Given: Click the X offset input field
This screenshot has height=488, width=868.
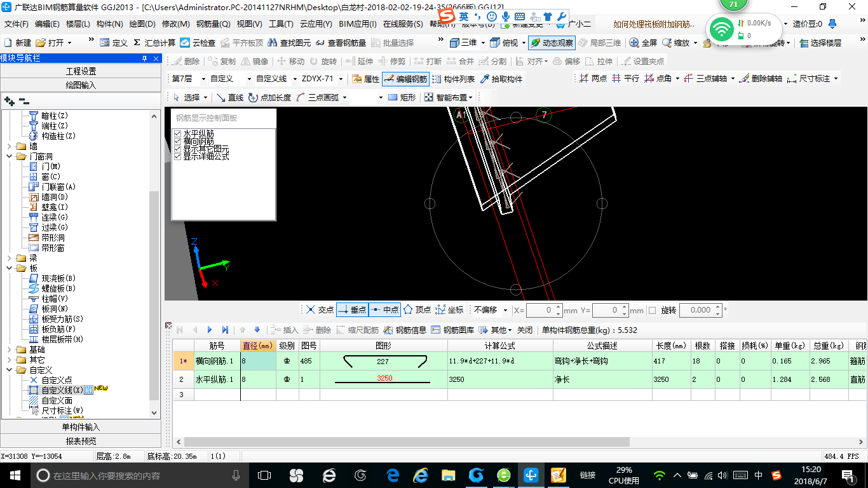Looking at the screenshot, I should tap(545, 310).
